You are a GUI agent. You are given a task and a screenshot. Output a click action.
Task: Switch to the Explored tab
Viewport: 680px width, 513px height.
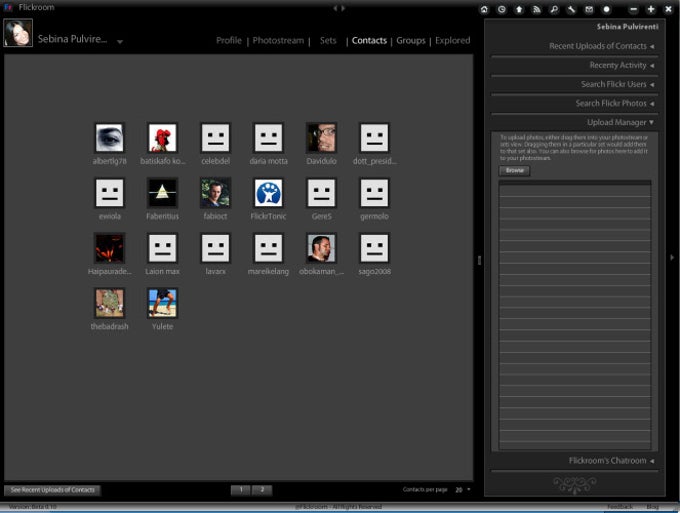452,40
